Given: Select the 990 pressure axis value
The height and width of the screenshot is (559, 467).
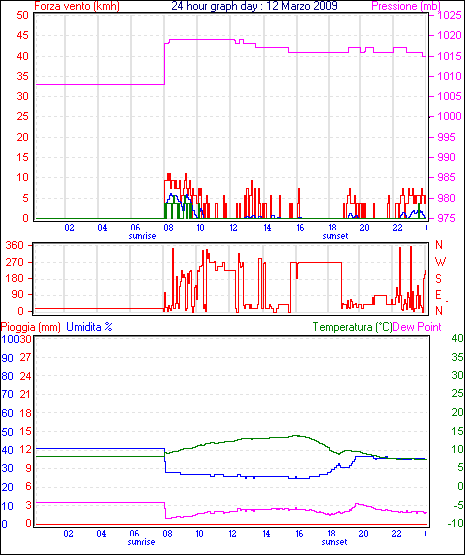Looking at the screenshot, I should click(x=446, y=157).
